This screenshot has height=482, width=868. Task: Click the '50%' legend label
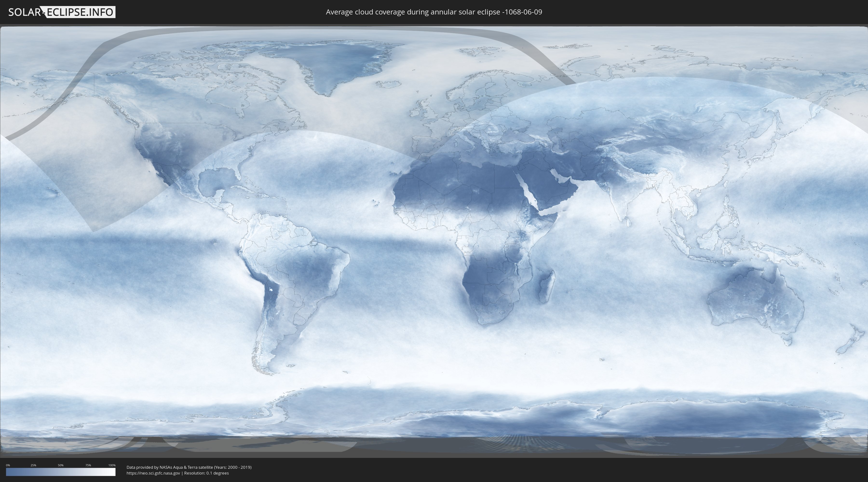pyautogui.click(x=61, y=465)
